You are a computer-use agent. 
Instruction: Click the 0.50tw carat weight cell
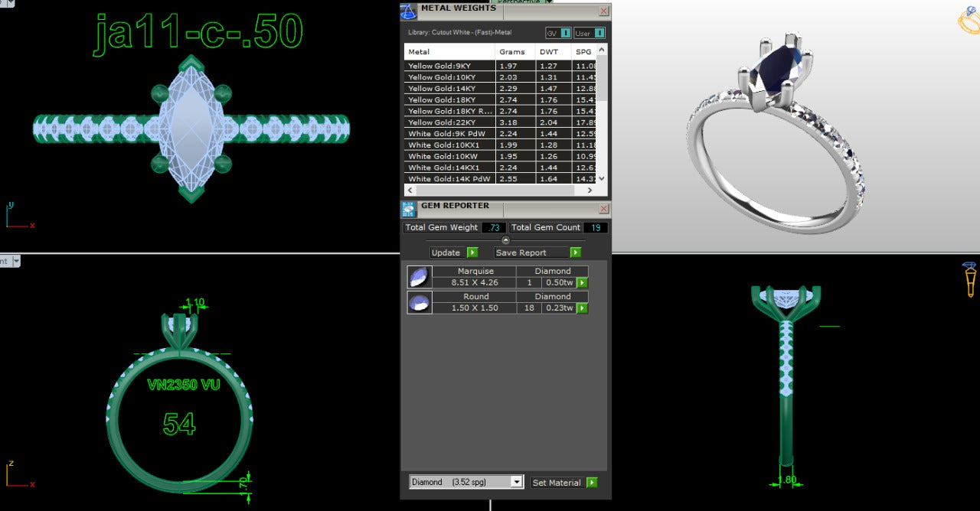(559, 282)
